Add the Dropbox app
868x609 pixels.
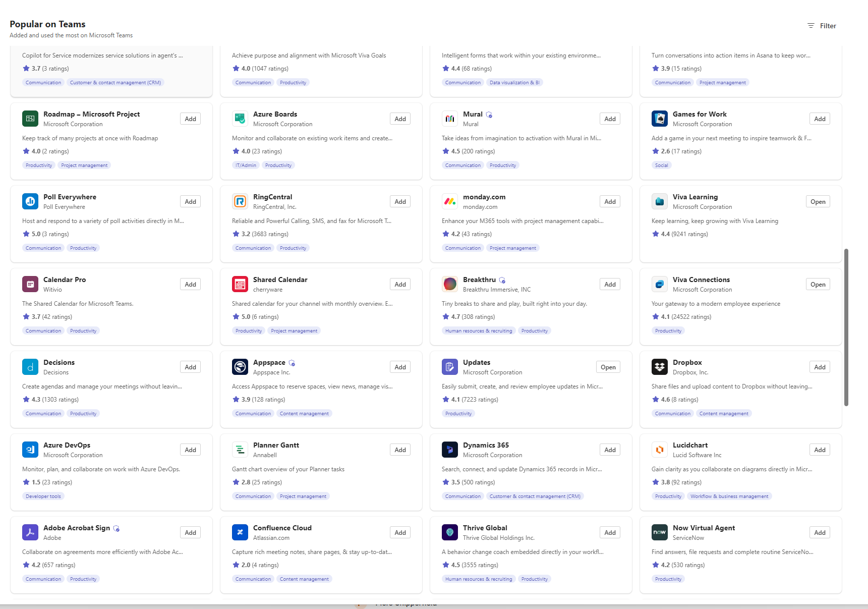coord(820,367)
